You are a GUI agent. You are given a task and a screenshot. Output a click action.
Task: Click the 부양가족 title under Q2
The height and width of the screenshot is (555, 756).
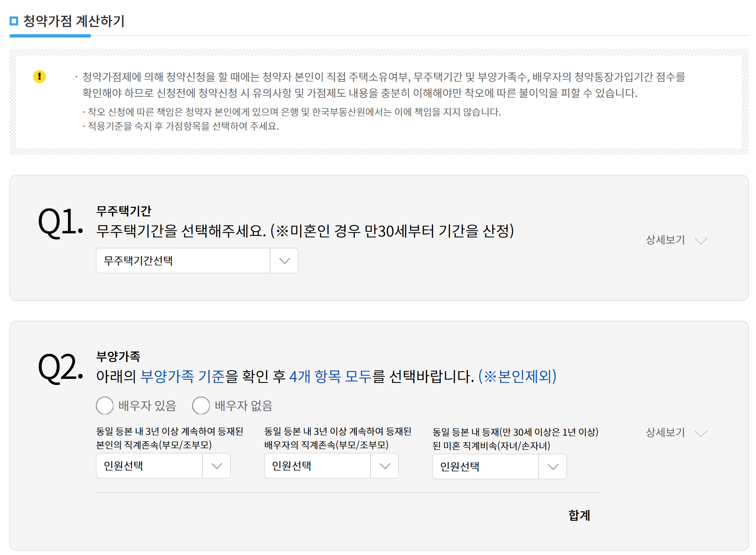(118, 356)
